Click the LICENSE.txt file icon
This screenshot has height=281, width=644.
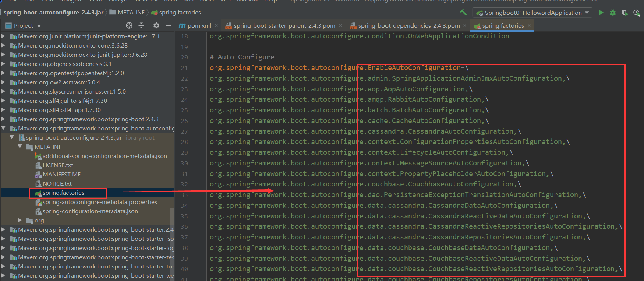pyautogui.click(x=38, y=165)
